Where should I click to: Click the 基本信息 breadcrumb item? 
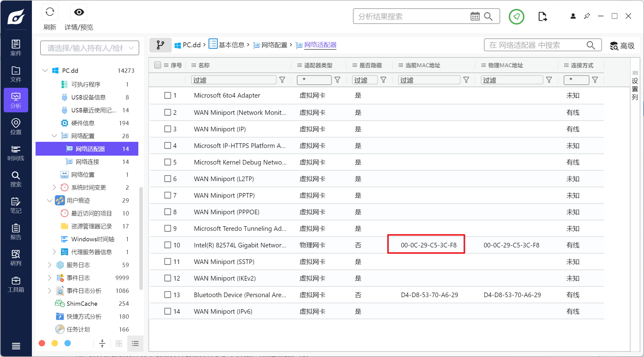click(232, 45)
